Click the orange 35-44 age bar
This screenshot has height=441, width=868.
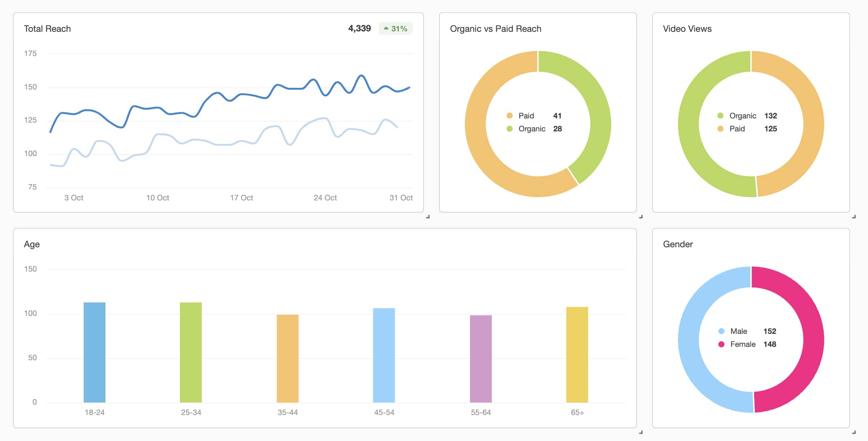[288, 359]
